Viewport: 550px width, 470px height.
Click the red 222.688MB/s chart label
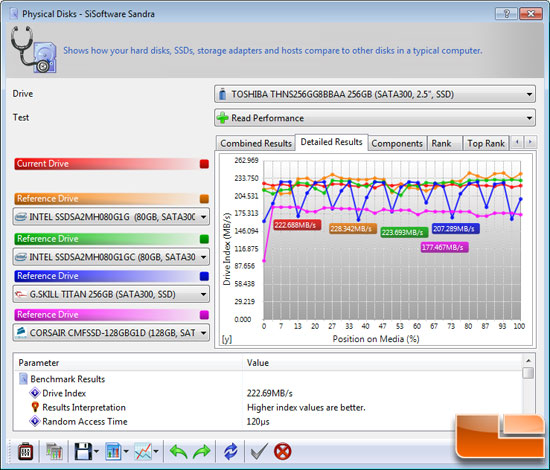point(297,225)
